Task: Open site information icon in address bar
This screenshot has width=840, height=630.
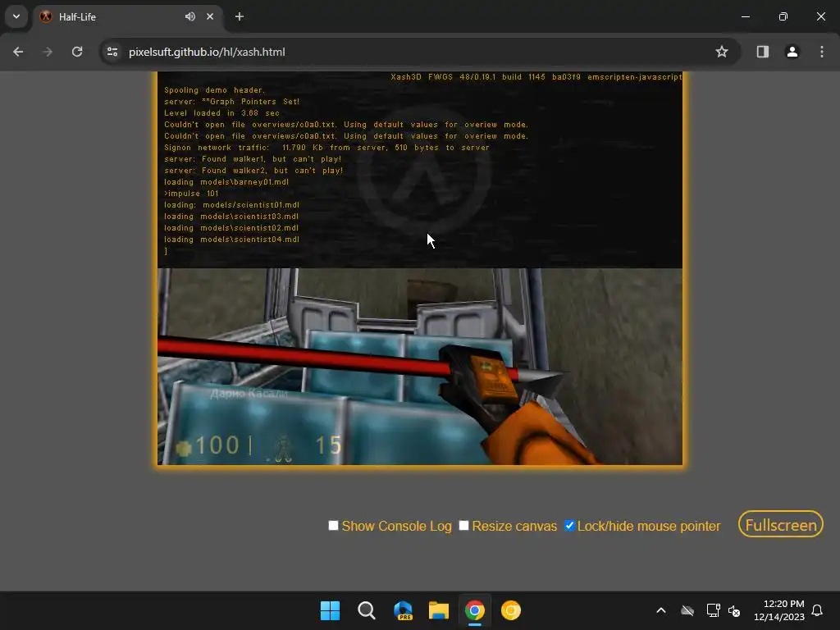Action: [112, 52]
